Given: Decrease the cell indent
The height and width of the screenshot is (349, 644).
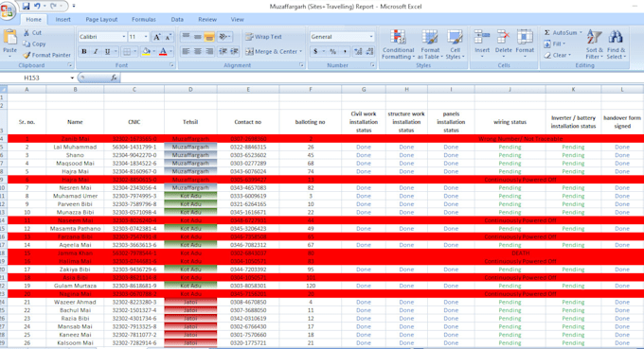Looking at the screenshot, I should coord(223,52).
